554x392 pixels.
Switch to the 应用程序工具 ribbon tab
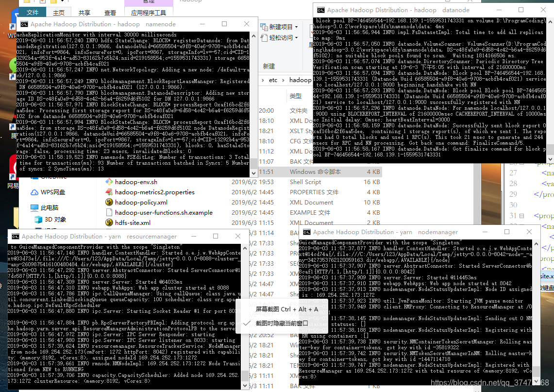(149, 13)
